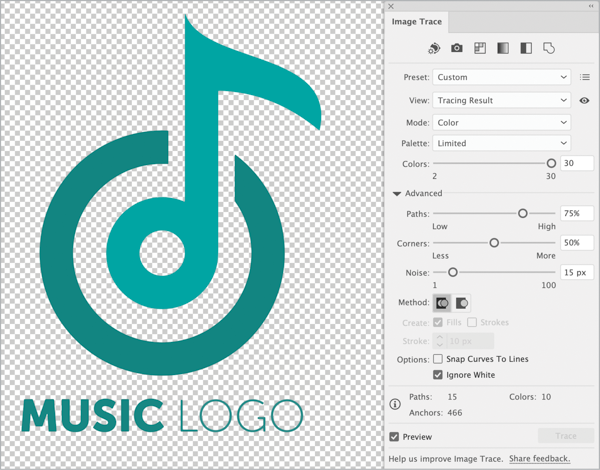Click the Paths: 15 readout
Screen dimensions: 600x470
(x=433, y=397)
